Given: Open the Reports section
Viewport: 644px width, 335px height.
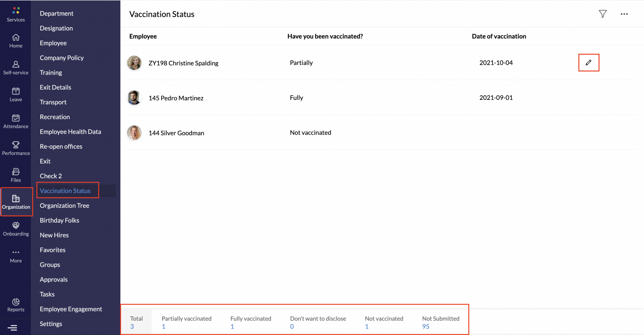Looking at the screenshot, I should pyautogui.click(x=15, y=304).
